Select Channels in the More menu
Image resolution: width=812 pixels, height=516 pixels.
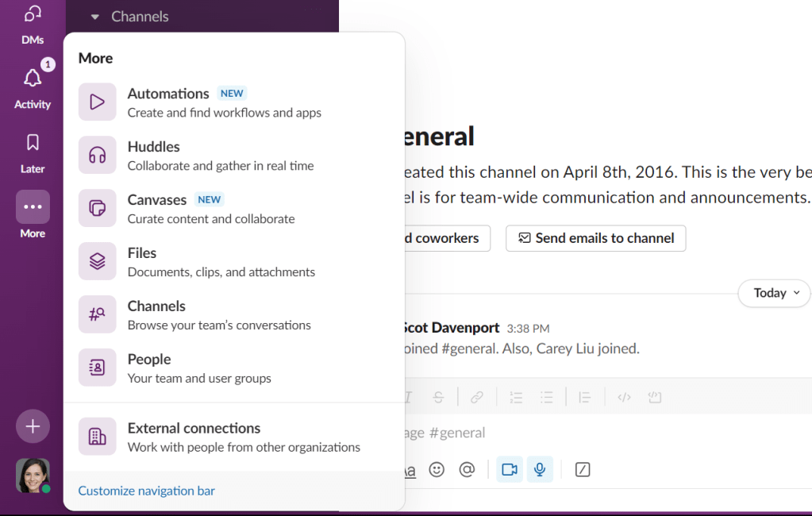click(x=233, y=314)
